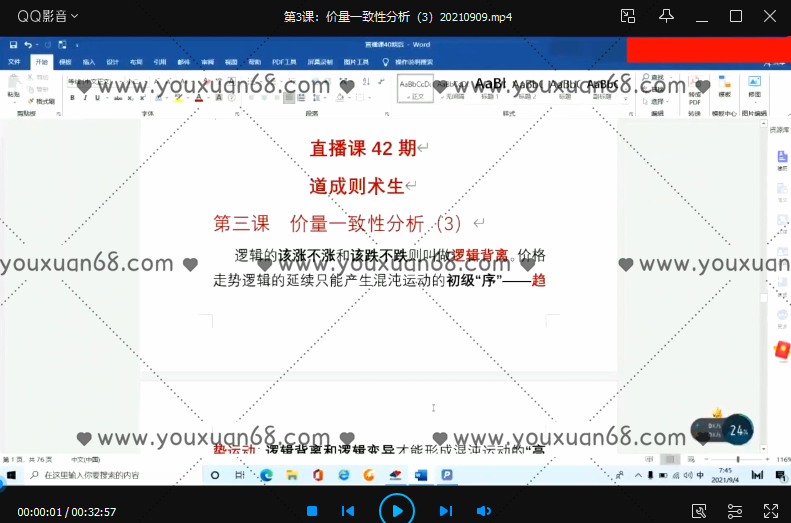Open Word from the taskbar
Screen dimensions: 791x523
click(x=421, y=475)
